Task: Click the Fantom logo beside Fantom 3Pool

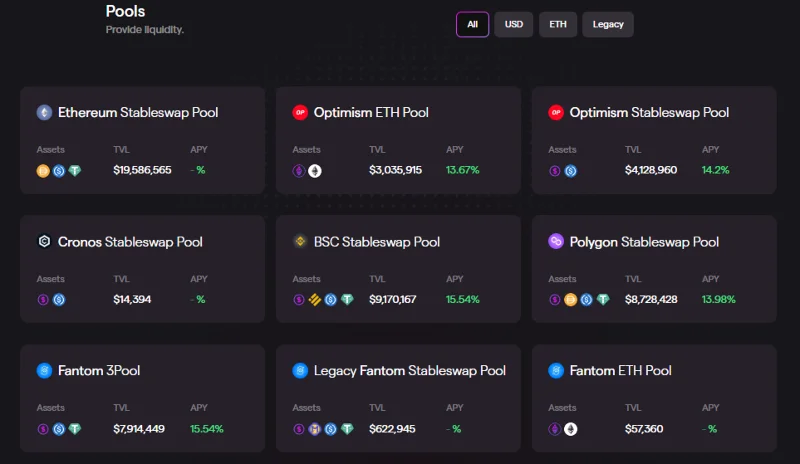Action: click(44, 371)
